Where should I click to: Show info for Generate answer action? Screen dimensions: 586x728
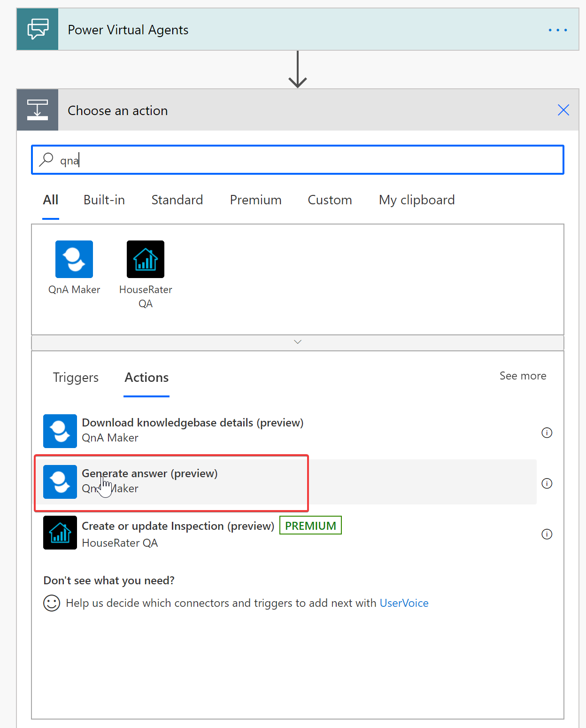coord(547,483)
